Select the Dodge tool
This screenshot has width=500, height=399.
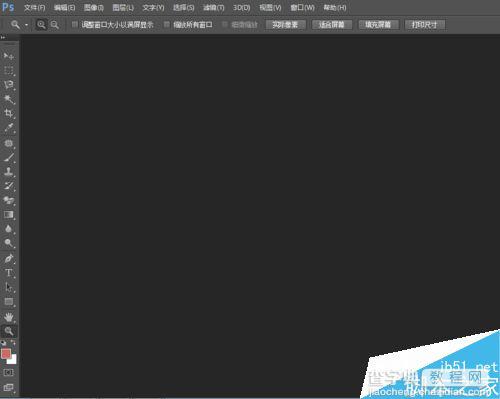click(9, 243)
